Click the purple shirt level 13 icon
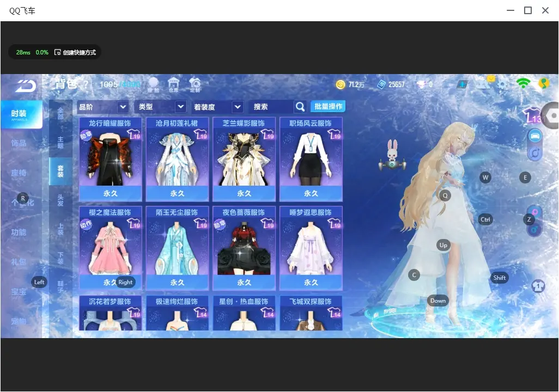 532,115
